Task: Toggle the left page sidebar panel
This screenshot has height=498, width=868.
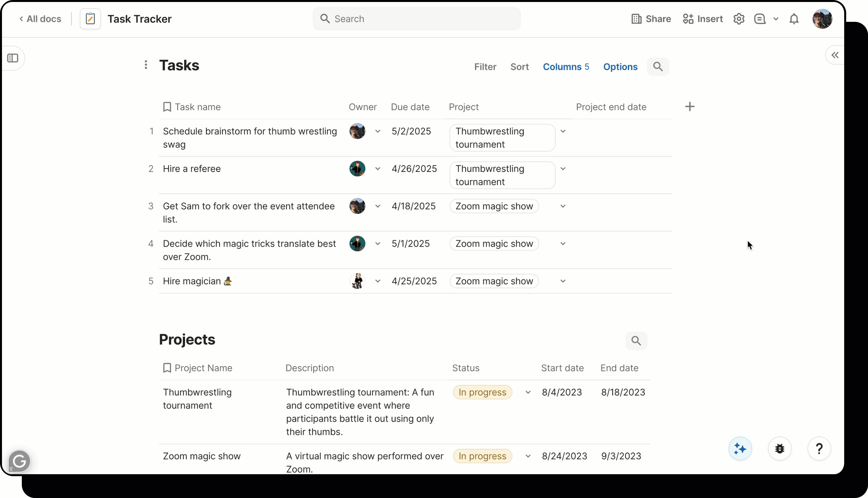Action: coord(13,58)
